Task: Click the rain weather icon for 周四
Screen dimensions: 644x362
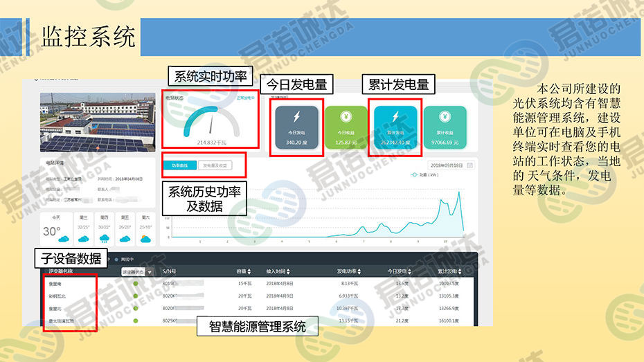Action: pyautogui.click(x=104, y=239)
